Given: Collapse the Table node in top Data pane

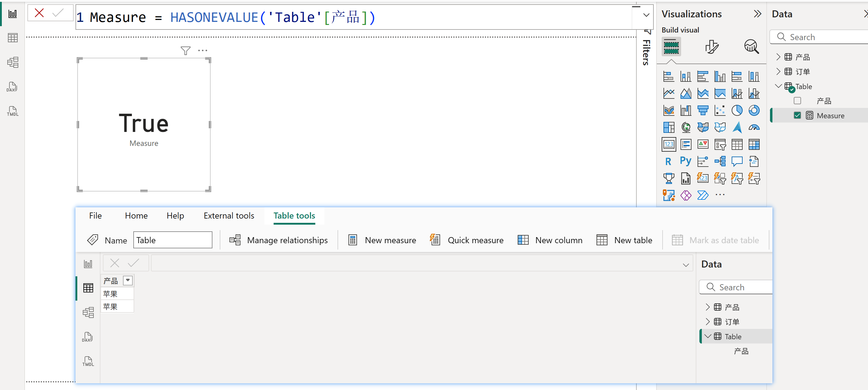Looking at the screenshot, I should pyautogui.click(x=778, y=86).
